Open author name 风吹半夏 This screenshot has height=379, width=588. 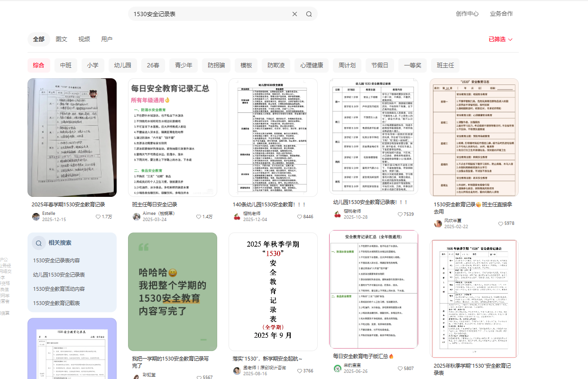pyautogui.click(x=453, y=221)
